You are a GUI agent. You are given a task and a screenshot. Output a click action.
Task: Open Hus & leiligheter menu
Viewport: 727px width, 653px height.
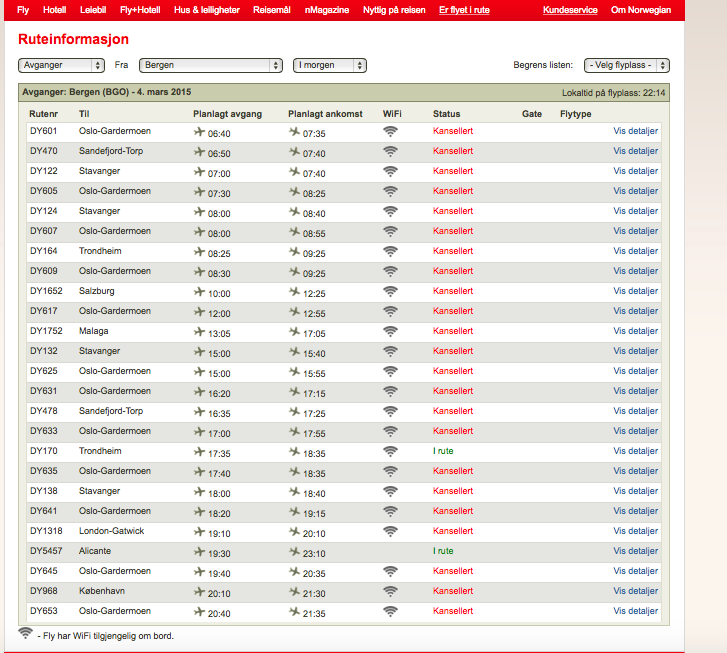pos(207,10)
